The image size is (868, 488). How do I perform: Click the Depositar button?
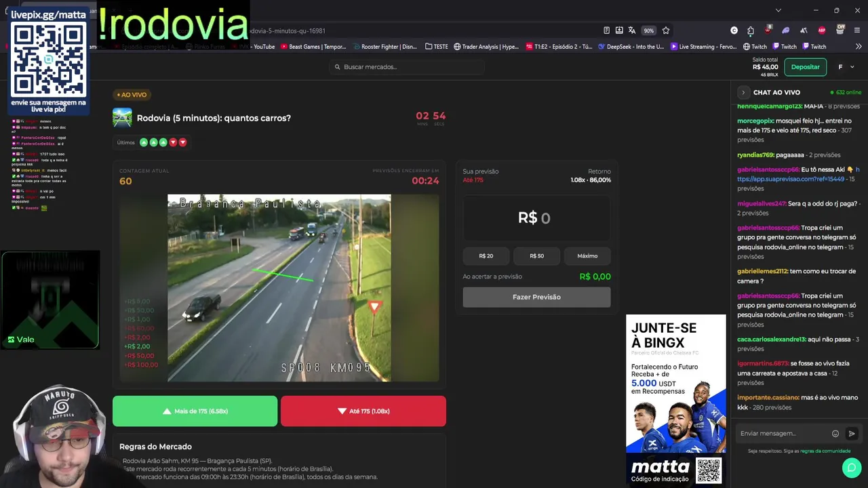pos(806,67)
